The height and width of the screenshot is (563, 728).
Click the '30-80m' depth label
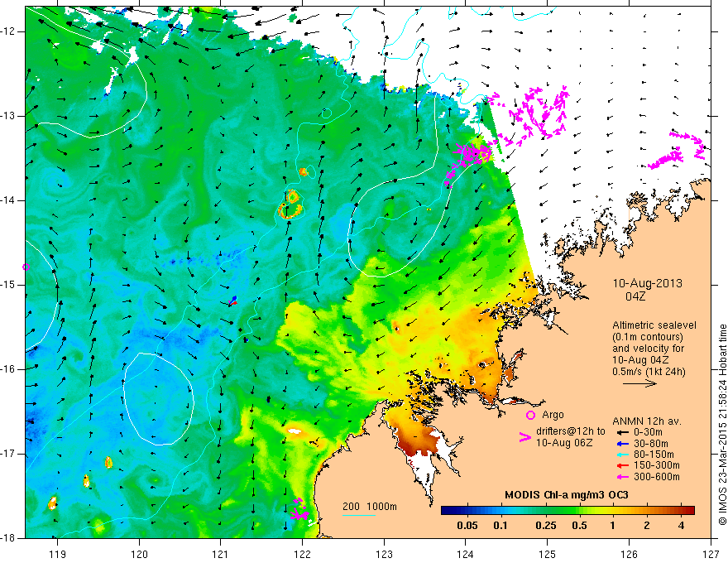coord(651,444)
